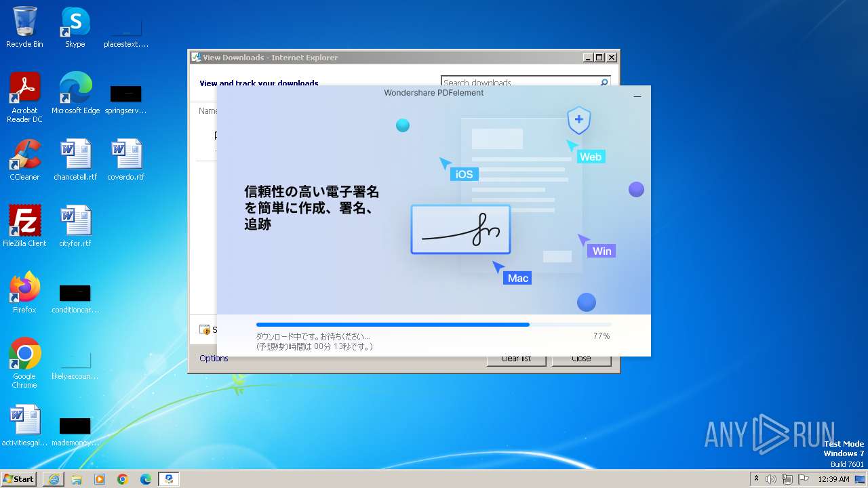Open activitiesgal document on desktop

click(x=24, y=426)
